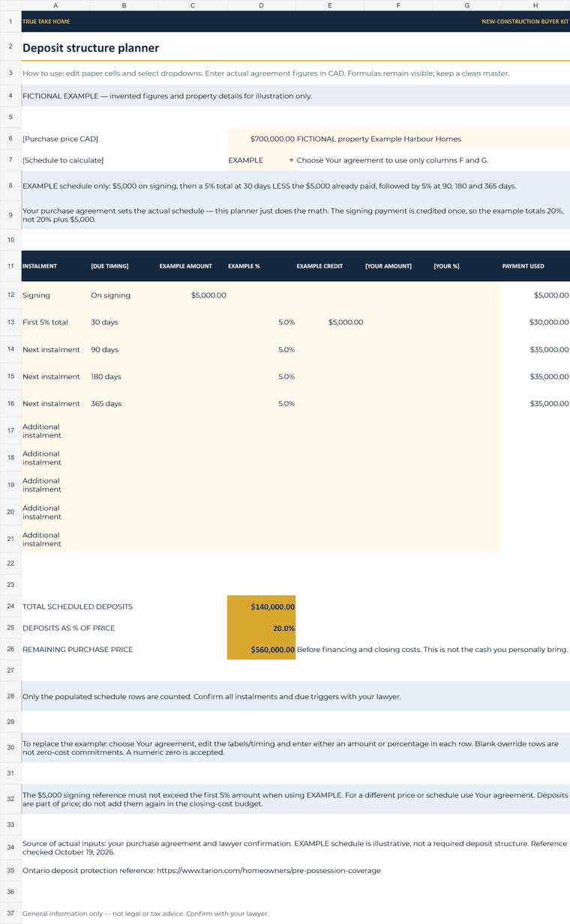The height and width of the screenshot is (924, 570).
Task: Select row 12 header
Action: point(10,295)
